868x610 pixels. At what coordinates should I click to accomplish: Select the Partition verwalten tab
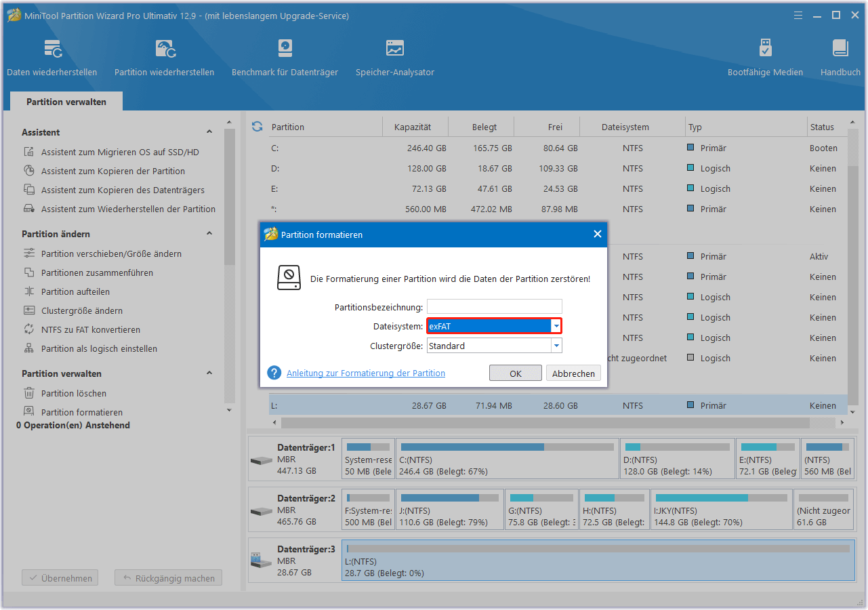pyautogui.click(x=66, y=102)
